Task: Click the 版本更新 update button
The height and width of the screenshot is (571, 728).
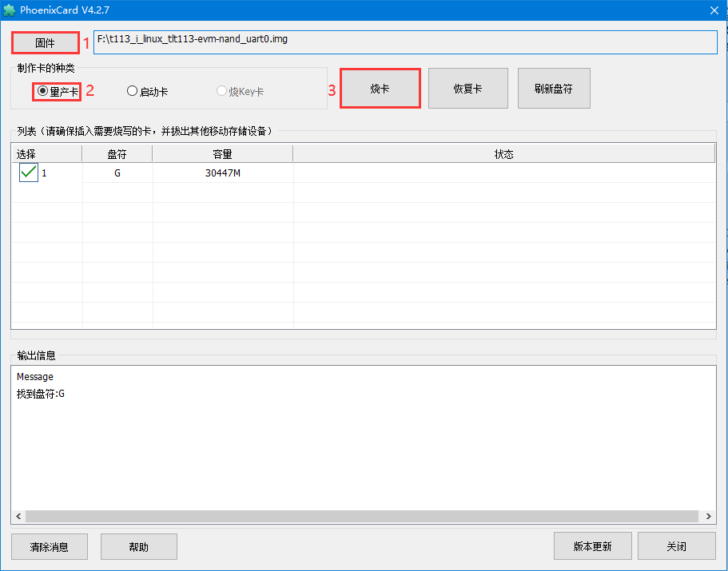Action: pos(592,546)
